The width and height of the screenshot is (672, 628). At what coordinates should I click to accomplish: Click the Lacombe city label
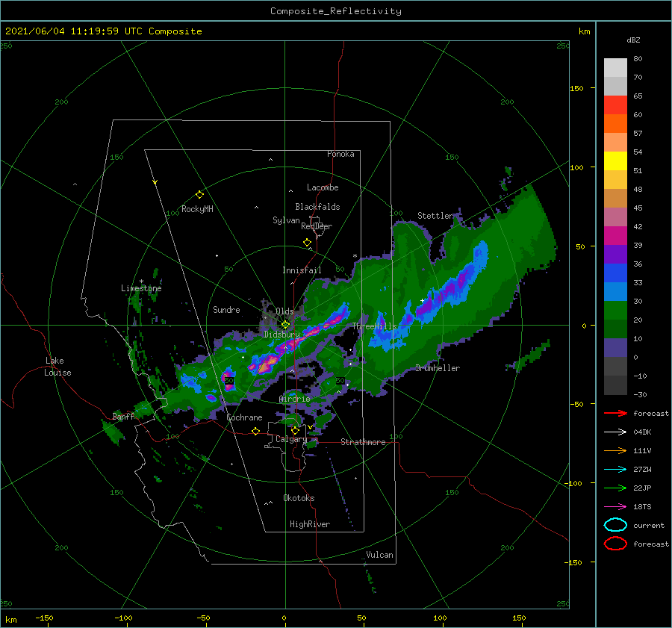(x=323, y=187)
